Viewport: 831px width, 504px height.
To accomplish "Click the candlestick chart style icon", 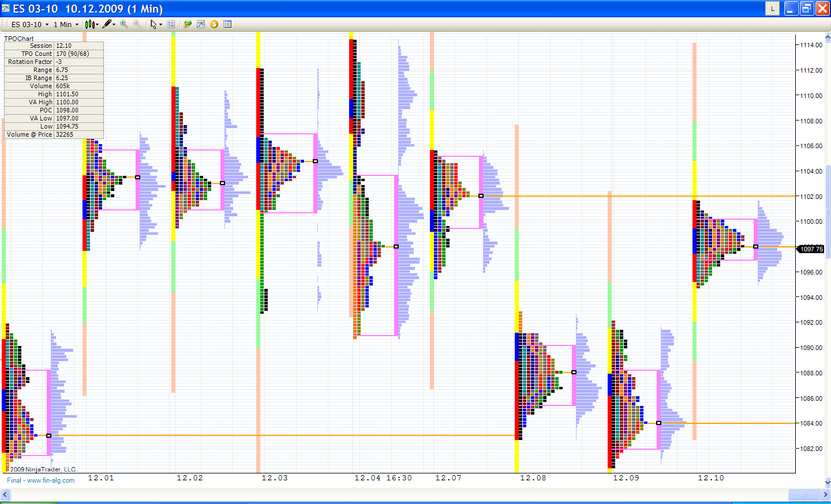I will (89, 24).
